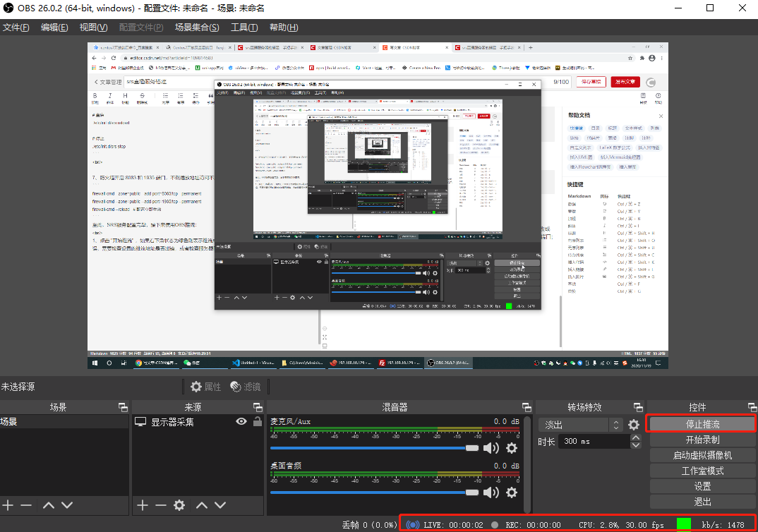Click 退出 to exit OBS
Viewport: 758px width, 532px height.
click(x=702, y=502)
